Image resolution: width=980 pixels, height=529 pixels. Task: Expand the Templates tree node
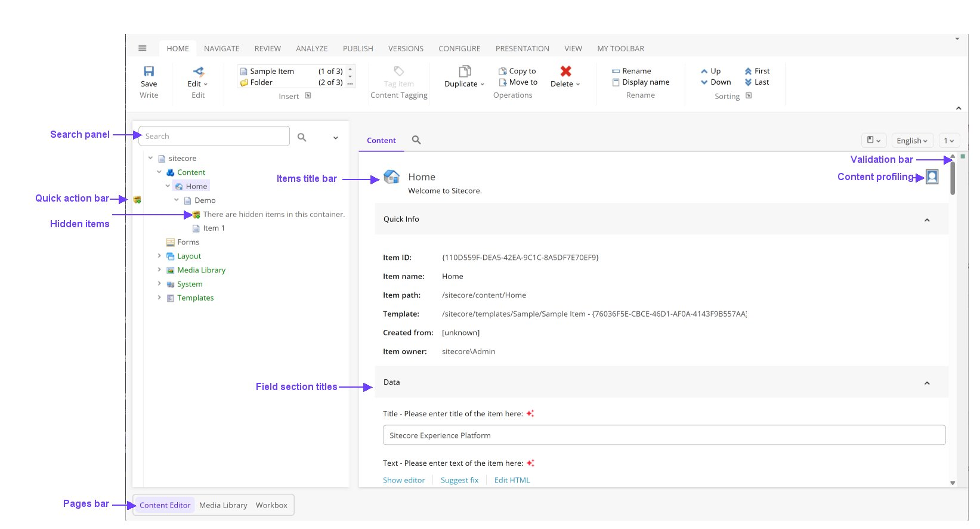point(159,297)
